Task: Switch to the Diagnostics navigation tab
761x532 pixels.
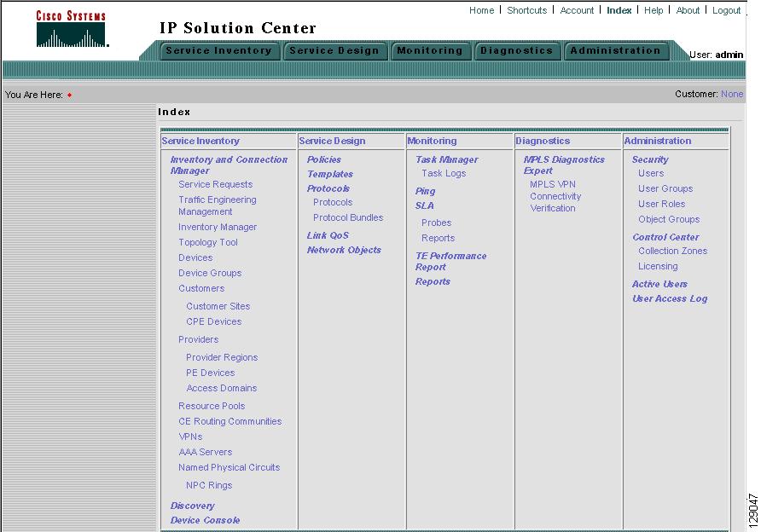Action: pos(516,50)
